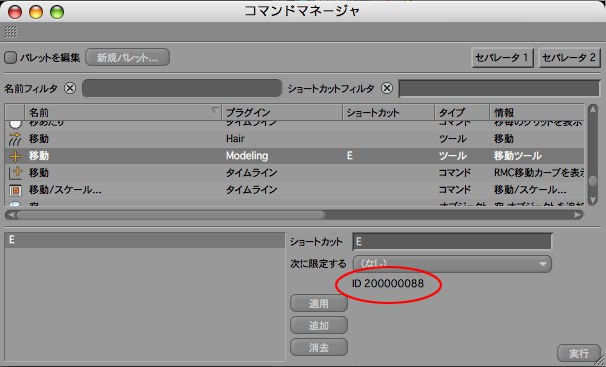Click the 新規パレット... button
This screenshot has height=367, width=606.
(x=127, y=57)
